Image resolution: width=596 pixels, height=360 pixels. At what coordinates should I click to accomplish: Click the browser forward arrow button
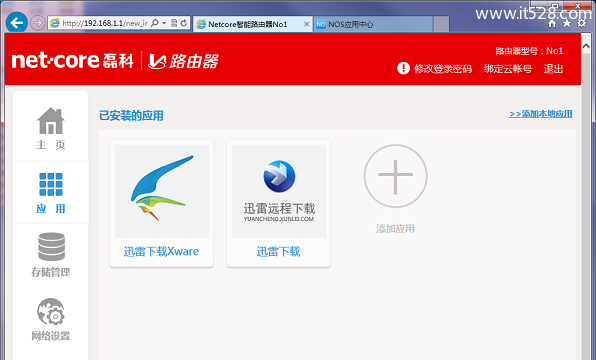37,23
